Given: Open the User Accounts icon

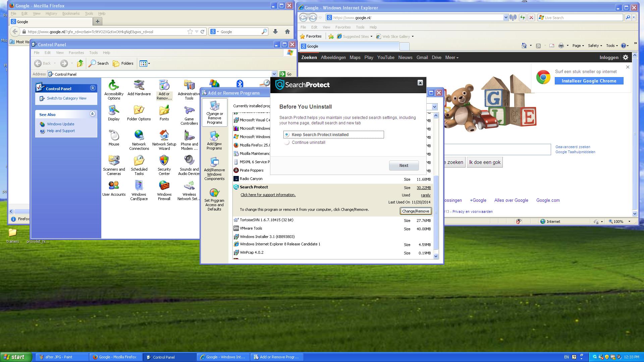Looking at the screenshot, I should coord(114,188).
